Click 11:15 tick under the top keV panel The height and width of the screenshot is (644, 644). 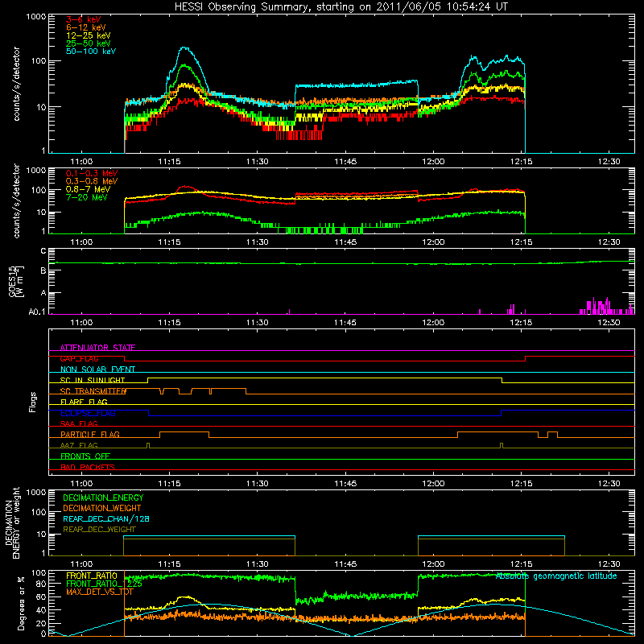click(169, 162)
